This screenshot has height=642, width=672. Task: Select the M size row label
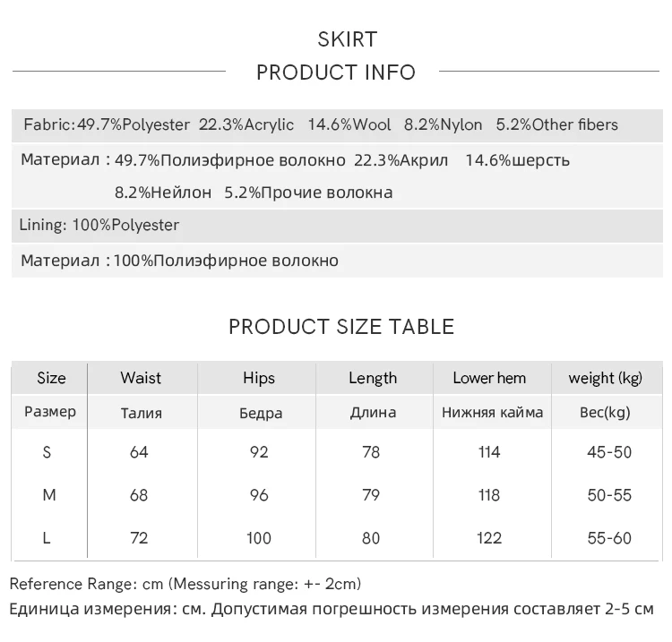coord(49,495)
